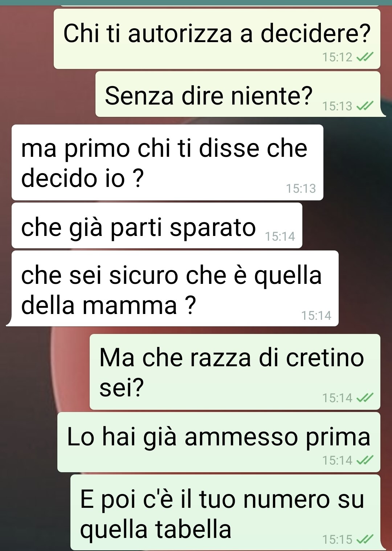Tap the 'Ma che razza di cretino' bubble

coord(235,372)
